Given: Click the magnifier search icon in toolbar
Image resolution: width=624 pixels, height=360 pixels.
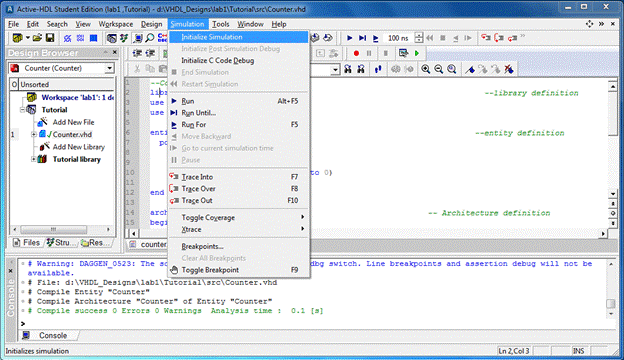Looking at the screenshot, I should [150, 38].
